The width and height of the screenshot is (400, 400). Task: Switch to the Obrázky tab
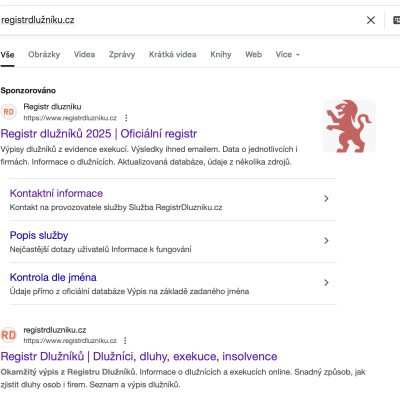pos(44,54)
